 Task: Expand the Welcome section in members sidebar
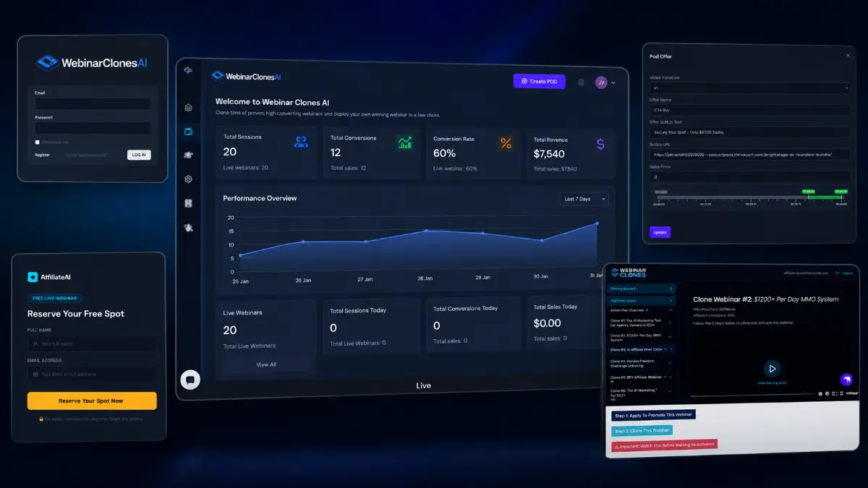pyautogui.click(x=641, y=300)
